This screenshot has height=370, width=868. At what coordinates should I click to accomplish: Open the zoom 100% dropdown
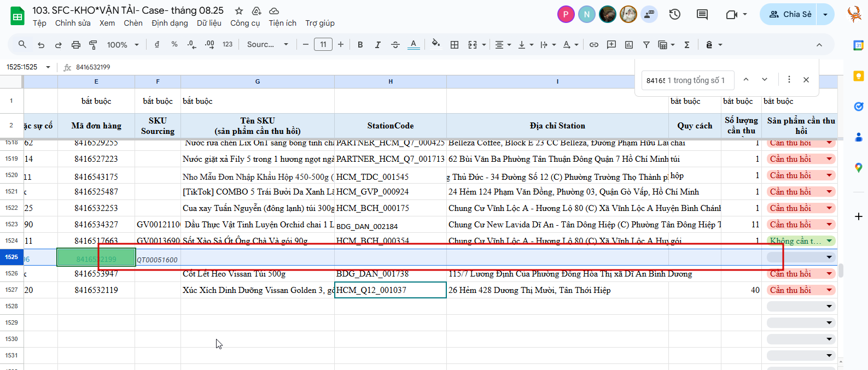click(x=123, y=45)
